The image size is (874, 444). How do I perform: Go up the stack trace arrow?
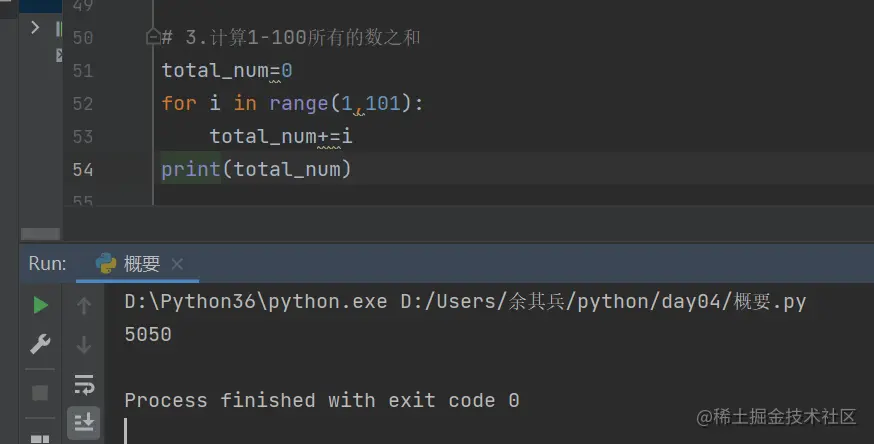[x=84, y=306]
